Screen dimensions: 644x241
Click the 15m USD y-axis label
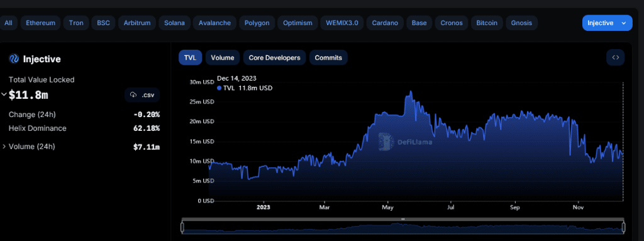click(202, 142)
